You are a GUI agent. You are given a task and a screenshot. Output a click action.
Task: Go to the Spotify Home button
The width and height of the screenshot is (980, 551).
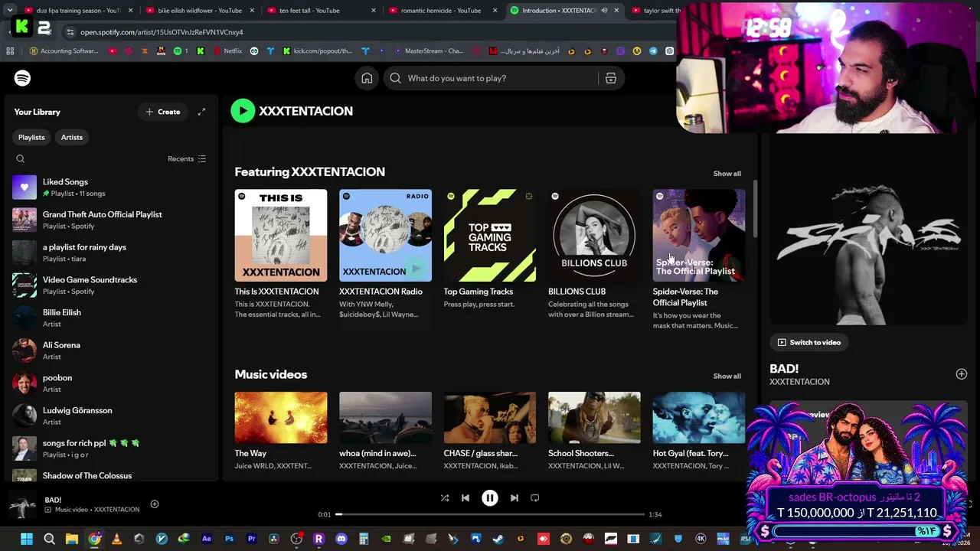[x=367, y=78]
